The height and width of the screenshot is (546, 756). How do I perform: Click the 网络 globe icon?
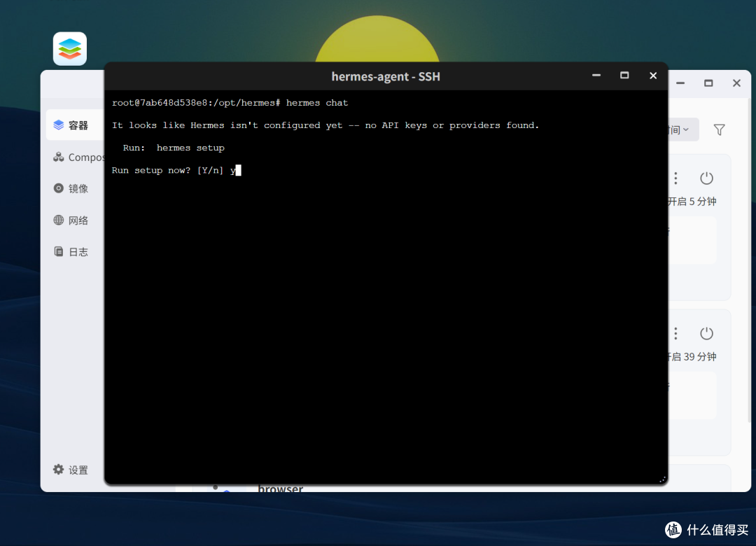(x=58, y=220)
